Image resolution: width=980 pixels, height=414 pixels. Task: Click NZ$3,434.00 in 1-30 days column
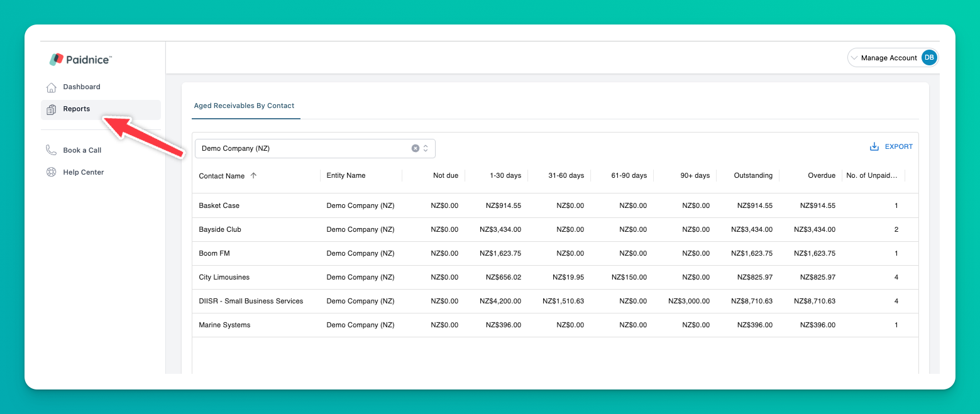[x=500, y=229]
